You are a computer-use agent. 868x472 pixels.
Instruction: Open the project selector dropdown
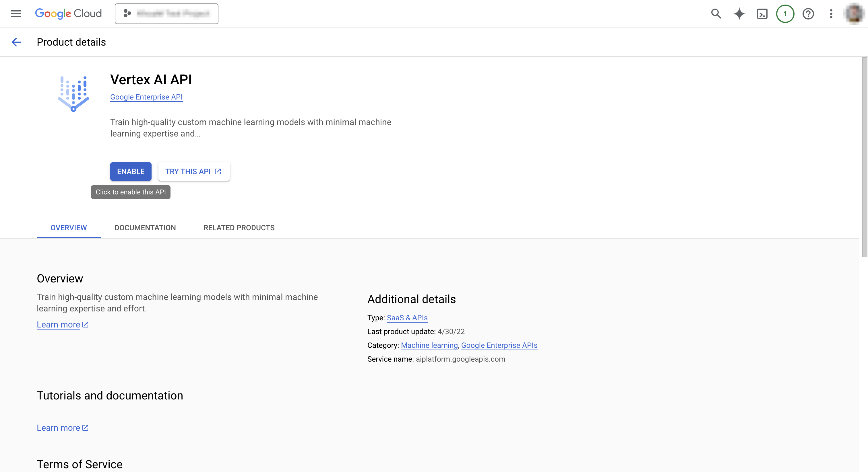coord(166,14)
